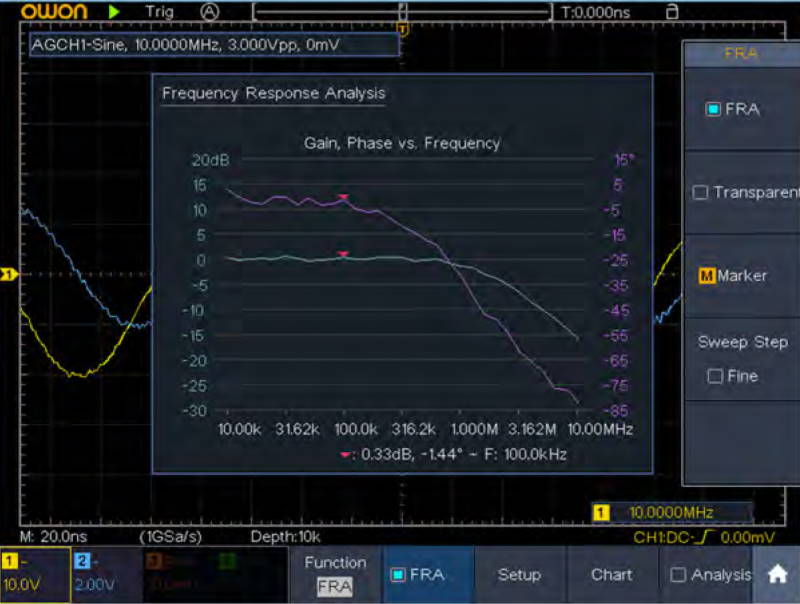Click the channel 1 ground level indicator
800x604 pixels.
pyautogui.click(x=6, y=273)
